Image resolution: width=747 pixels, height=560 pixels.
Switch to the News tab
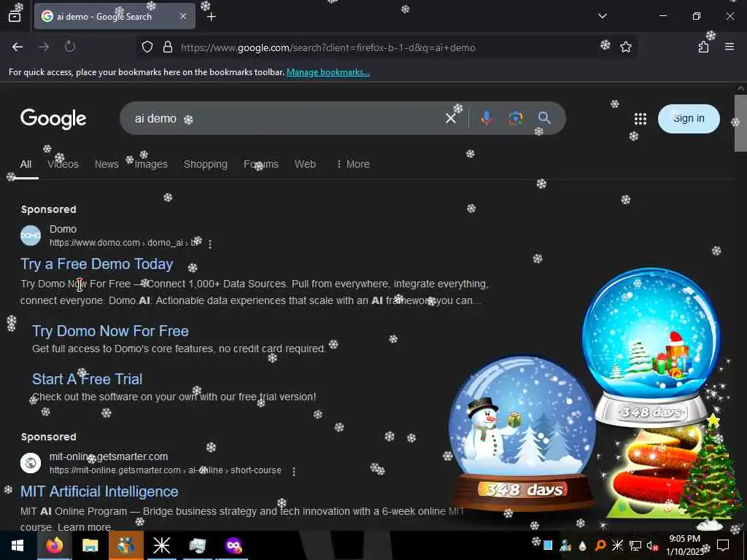[107, 164]
